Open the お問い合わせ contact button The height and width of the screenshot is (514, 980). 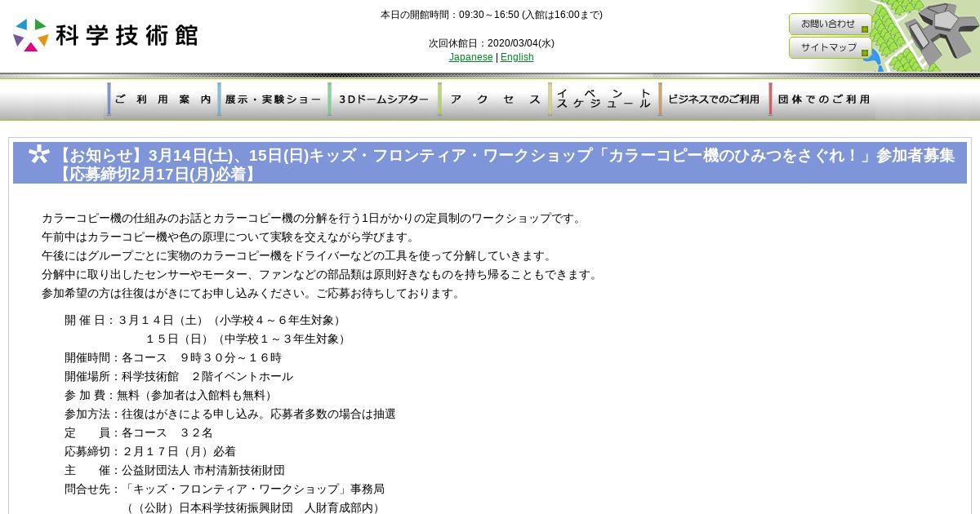click(x=830, y=24)
